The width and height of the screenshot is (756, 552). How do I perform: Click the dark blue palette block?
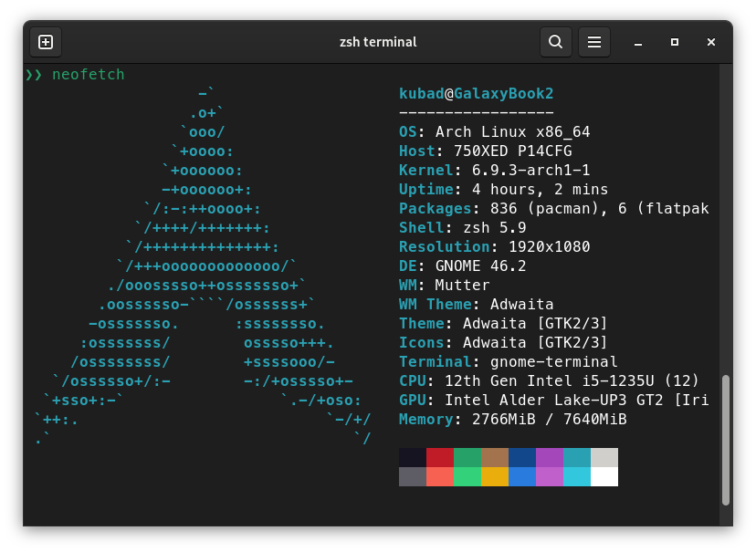(522, 458)
